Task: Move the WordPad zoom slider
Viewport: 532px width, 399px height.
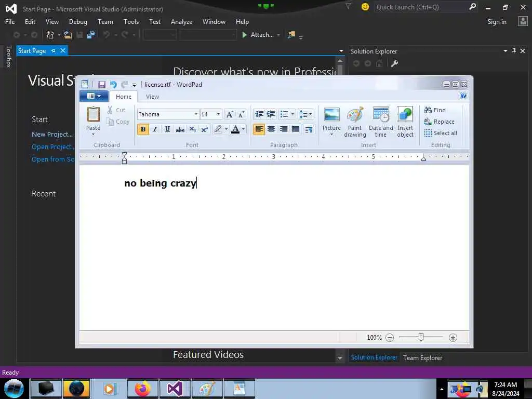Action: [x=421, y=337]
